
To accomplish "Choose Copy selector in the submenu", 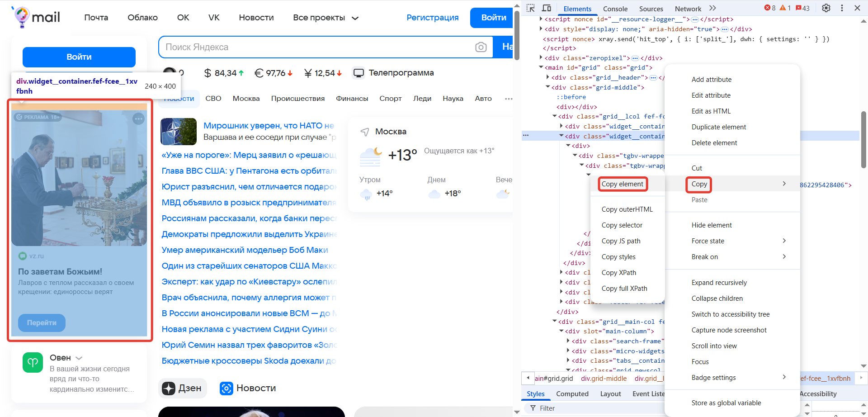I will (622, 225).
